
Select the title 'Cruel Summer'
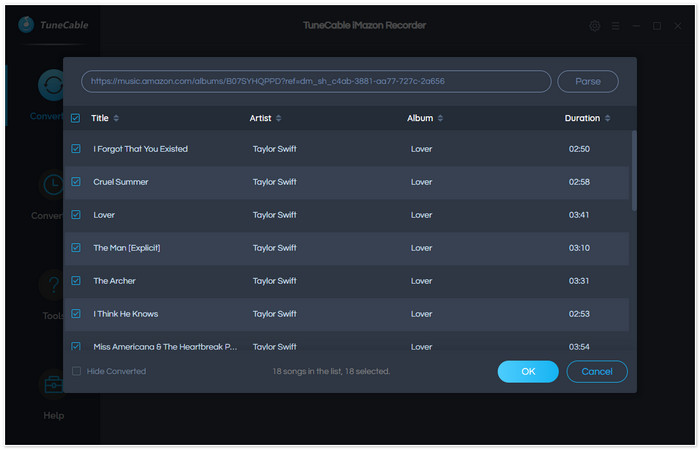(121, 182)
